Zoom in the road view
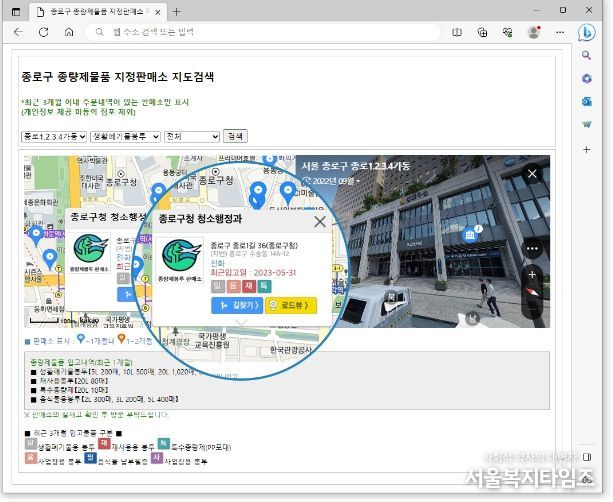613x502 pixels. click(x=532, y=274)
